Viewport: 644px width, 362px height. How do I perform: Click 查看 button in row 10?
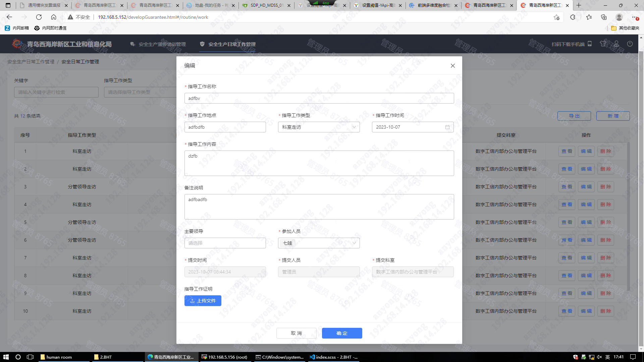point(567,311)
